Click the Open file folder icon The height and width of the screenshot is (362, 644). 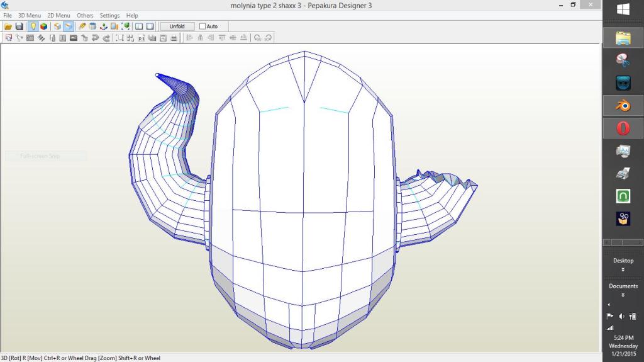[8, 26]
